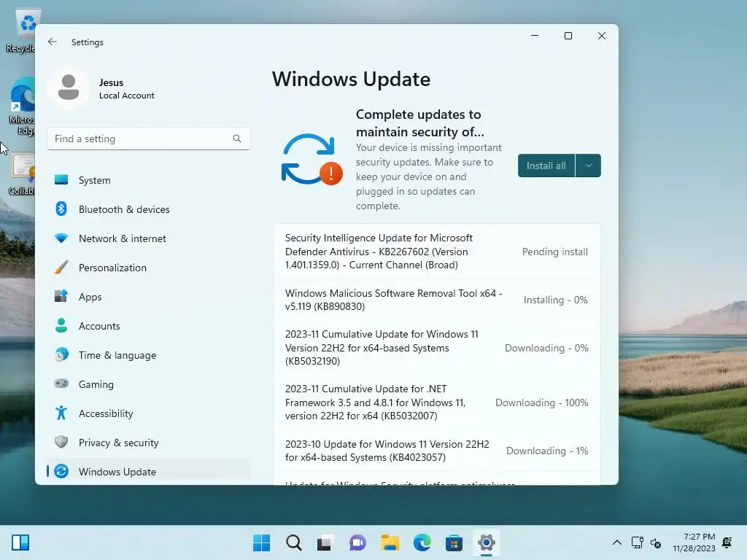Open System settings icon

[61, 180]
